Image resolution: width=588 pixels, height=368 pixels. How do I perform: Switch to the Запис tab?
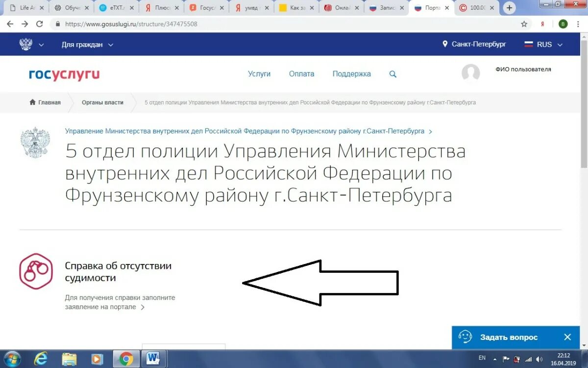[387, 8]
